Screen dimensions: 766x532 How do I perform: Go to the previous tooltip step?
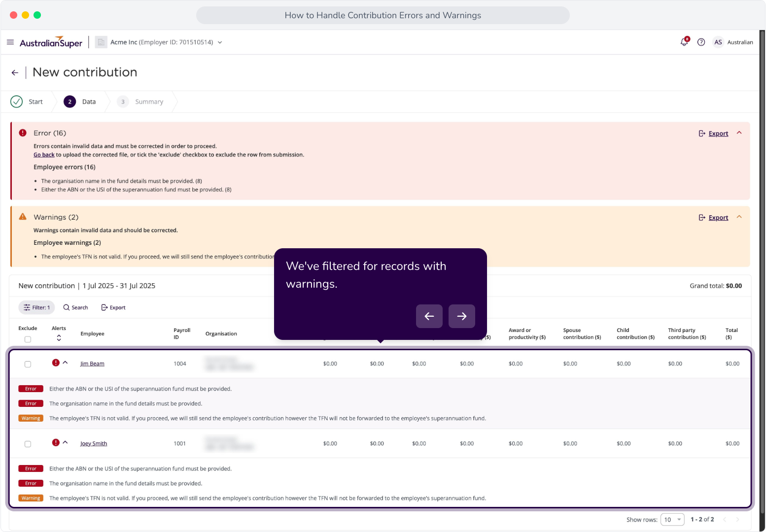click(429, 316)
